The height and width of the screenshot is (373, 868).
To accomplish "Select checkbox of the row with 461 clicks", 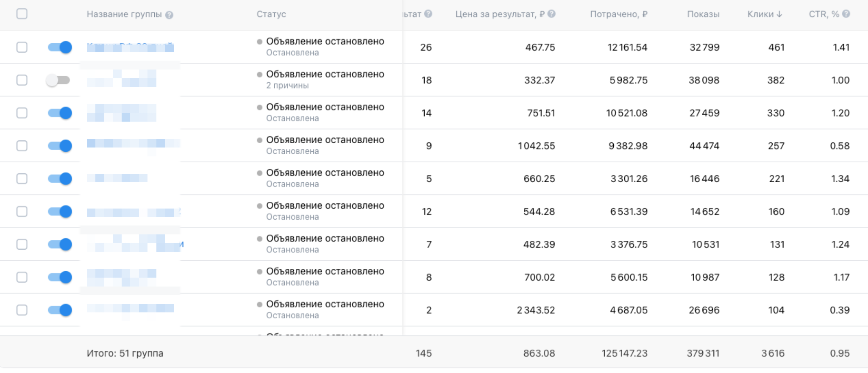I will pos(22,47).
